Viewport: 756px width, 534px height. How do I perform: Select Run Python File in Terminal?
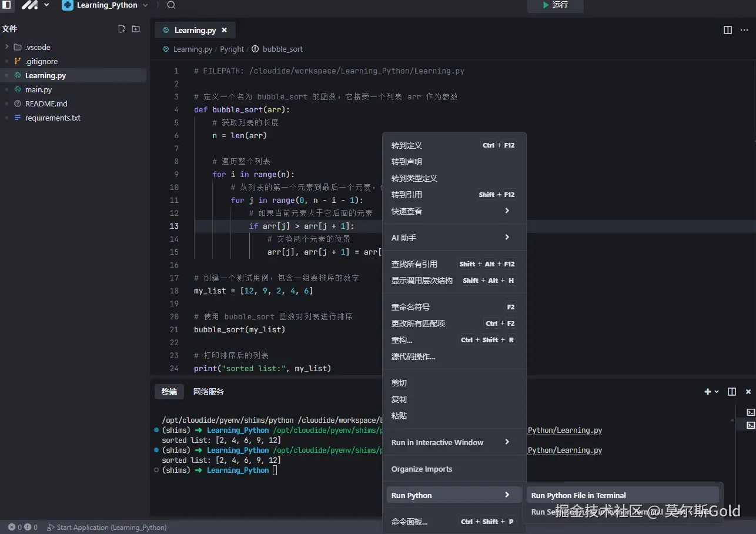pos(578,495)
